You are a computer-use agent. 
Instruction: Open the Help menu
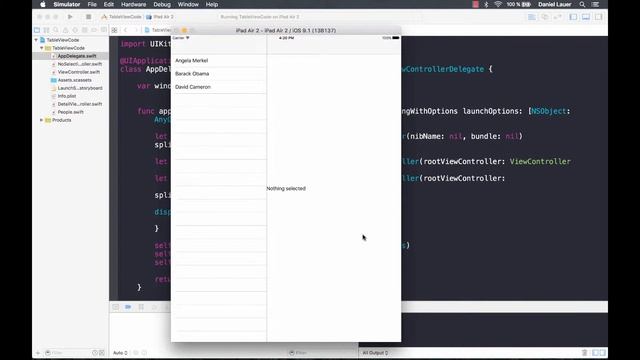(x=211, y=4)
